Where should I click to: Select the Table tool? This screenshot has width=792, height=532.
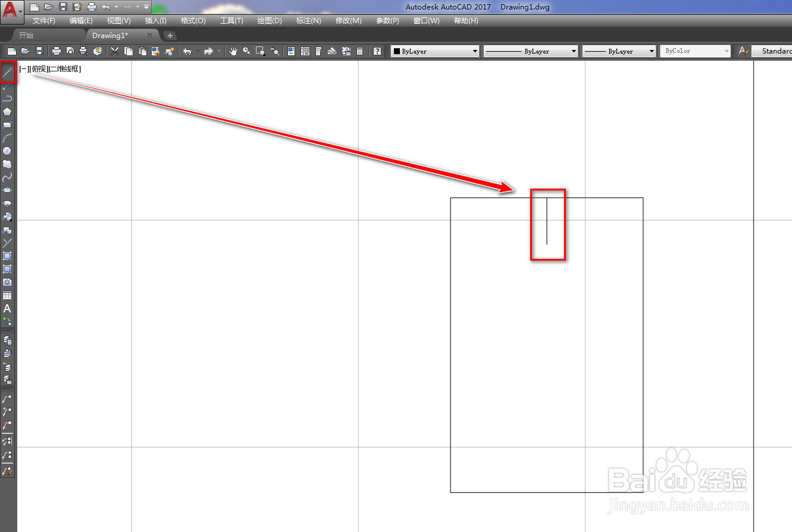7,295
